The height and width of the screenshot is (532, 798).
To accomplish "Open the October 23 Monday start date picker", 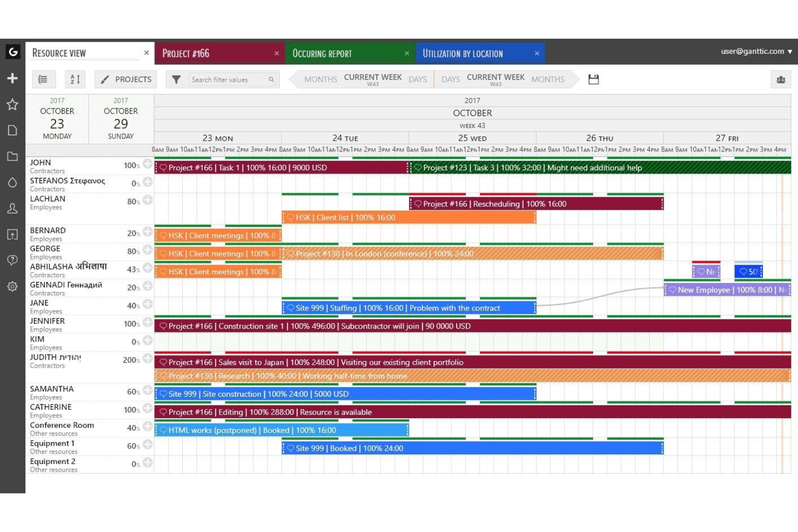I will click(57, 119).
